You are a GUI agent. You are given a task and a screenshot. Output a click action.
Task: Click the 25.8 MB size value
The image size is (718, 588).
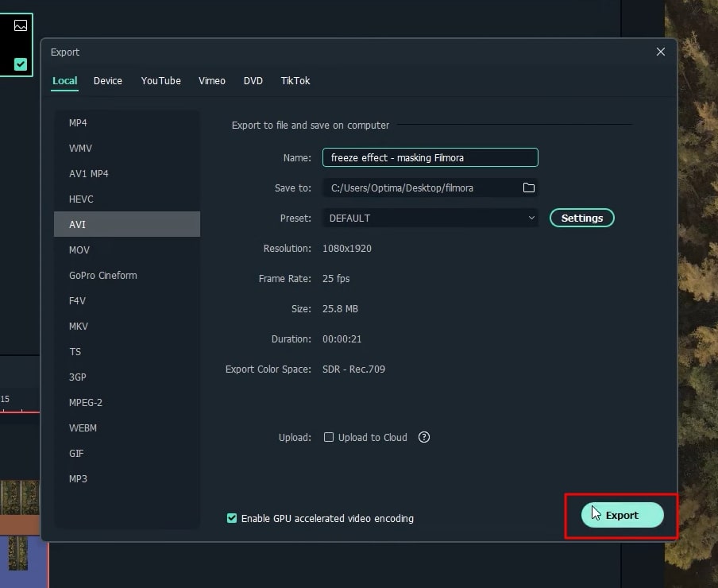340,308
